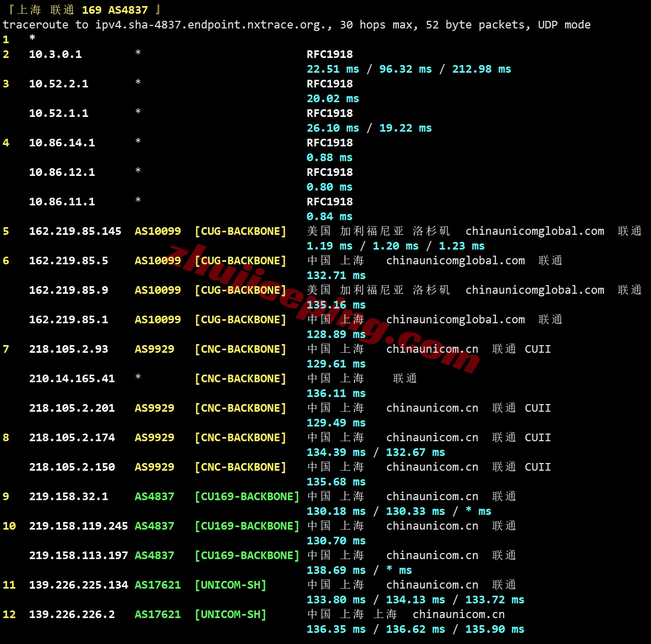Click IP address 10.86.12.1
The width and height of the screenshot is (651, 644).
click(x=62, y=172)
